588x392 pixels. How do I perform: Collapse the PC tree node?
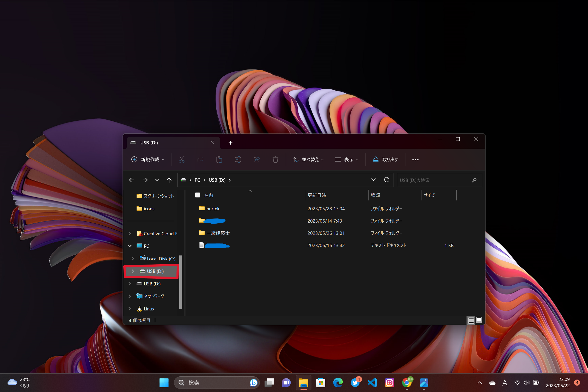coord(130,246)
